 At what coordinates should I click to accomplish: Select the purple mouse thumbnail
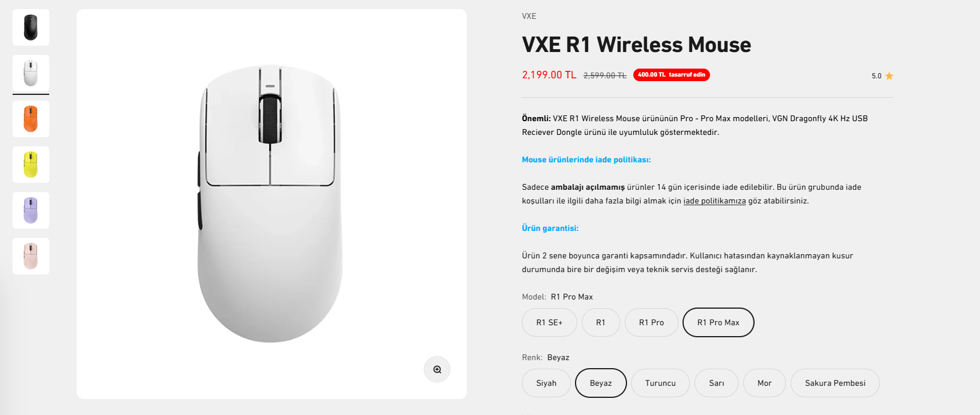pos(31,210)
